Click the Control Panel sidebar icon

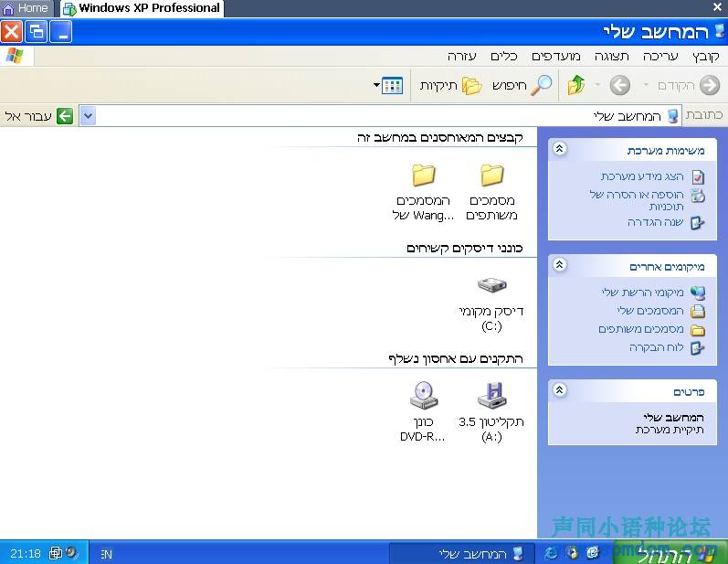point(698,348)
